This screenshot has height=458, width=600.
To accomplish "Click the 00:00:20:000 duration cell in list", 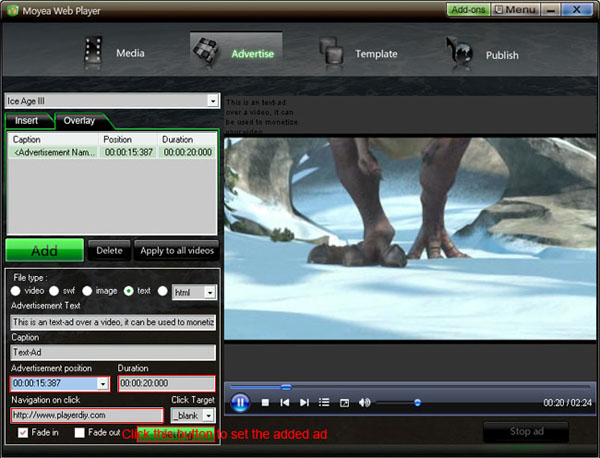I will [x=188, y=152].
